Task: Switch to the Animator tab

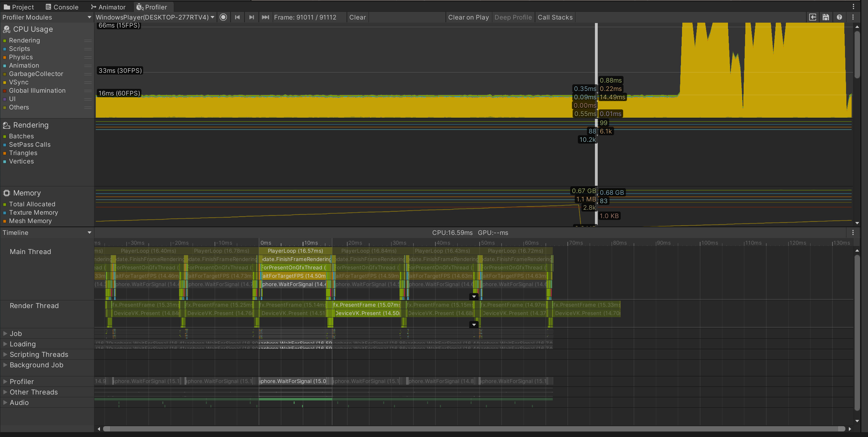Action: click(108, 7)
